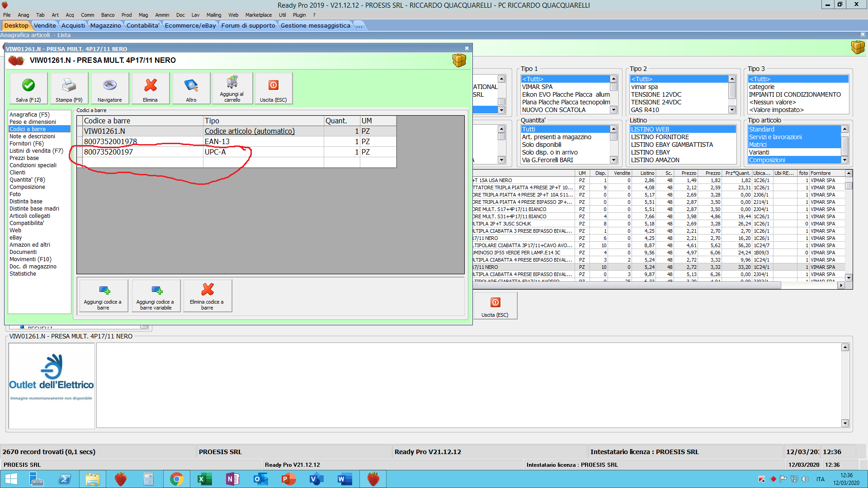Close the VIW01261.N article dialog
868x488 pixels.
(467, 48)
